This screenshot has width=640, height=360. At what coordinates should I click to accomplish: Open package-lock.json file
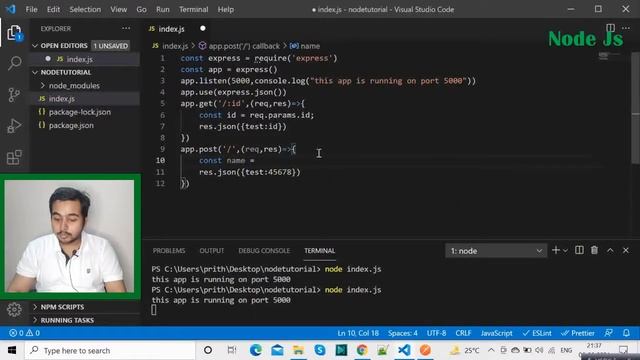point(80,112)
